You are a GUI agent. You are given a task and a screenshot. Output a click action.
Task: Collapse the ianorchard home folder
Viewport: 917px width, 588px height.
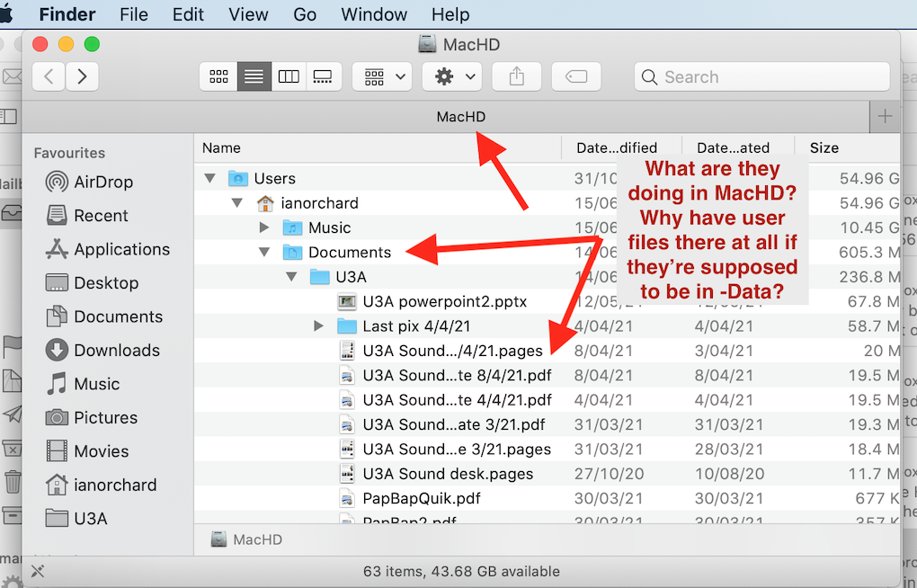(x=236, y=203)
